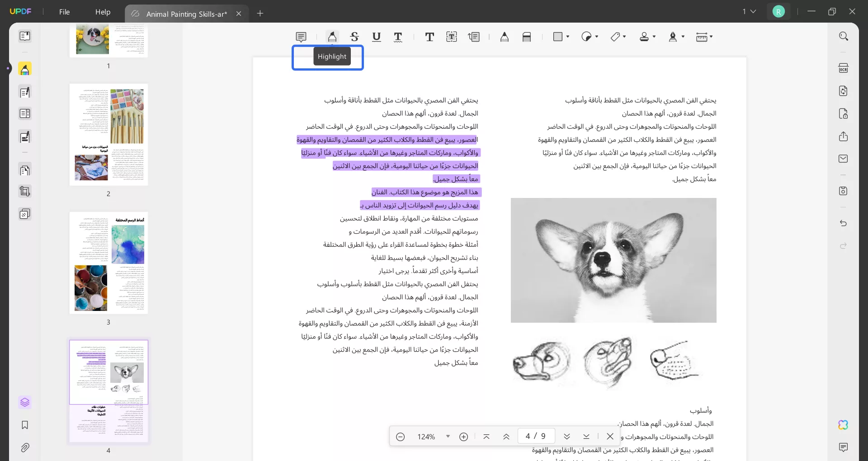The height and width of the screenshot is (461, 868).
Task: Select the Underline text tool
Action: click(x=377, y=37)
